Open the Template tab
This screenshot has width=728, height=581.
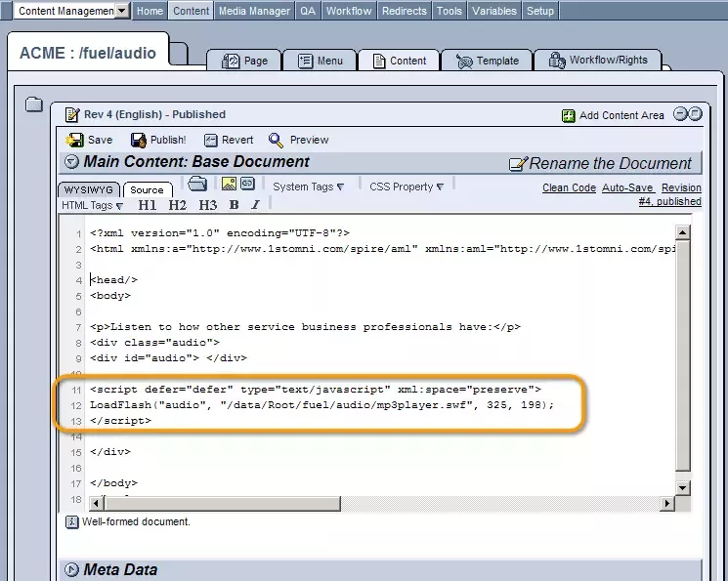tap(487, 61)
